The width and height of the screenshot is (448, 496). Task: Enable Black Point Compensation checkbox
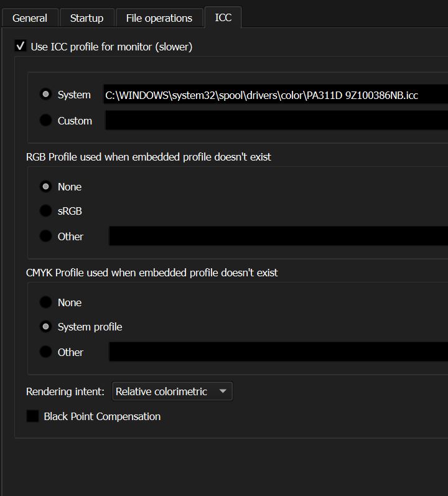[32, 416]
